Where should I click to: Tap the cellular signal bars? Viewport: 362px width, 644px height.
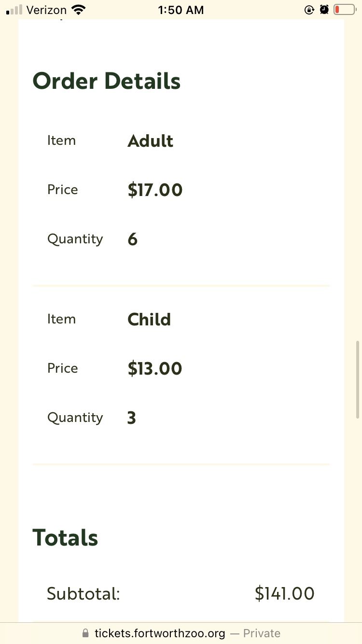(x=14, y=10)
